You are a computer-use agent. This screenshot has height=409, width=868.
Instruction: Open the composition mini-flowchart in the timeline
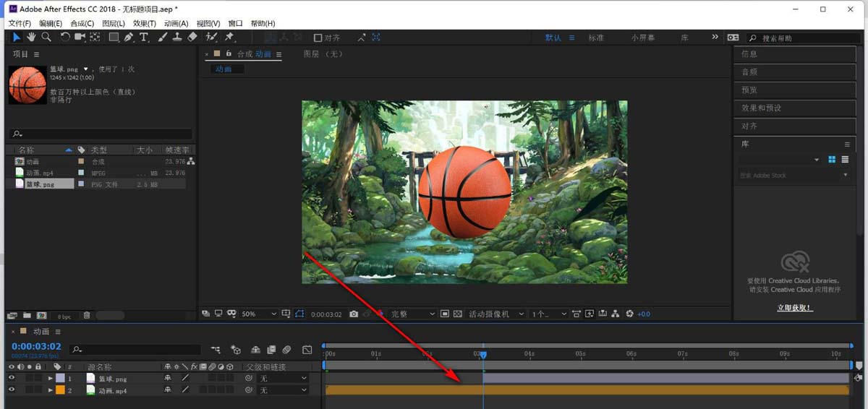pos(216,350)
